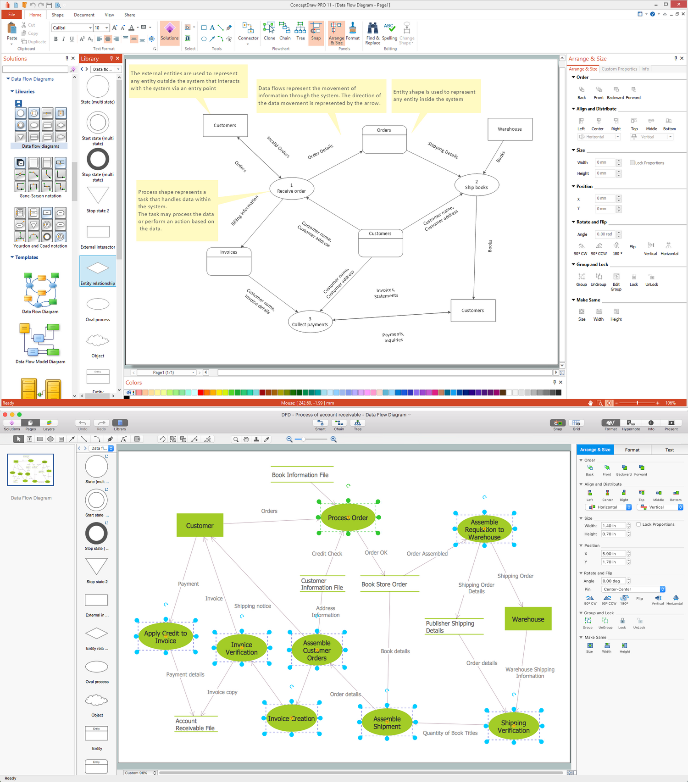The width and height of the screenshot is (688, 784).
Task: Collapse the Rotate and Flip section in Windows panel
Action: pos(573,222)
